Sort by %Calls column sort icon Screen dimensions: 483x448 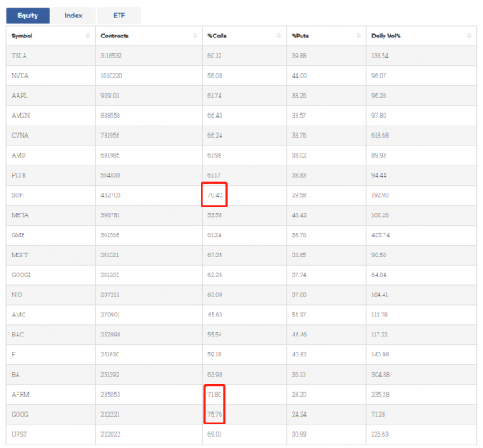coord(279,36)
